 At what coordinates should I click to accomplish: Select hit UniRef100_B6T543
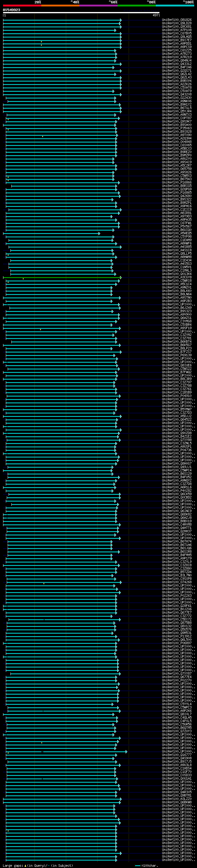(x=177, y=179)
